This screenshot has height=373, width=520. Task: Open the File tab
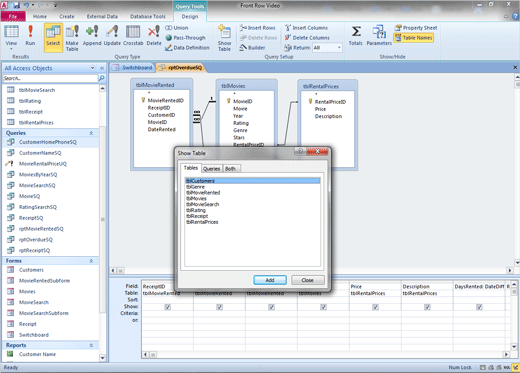(x=13, y=16)
